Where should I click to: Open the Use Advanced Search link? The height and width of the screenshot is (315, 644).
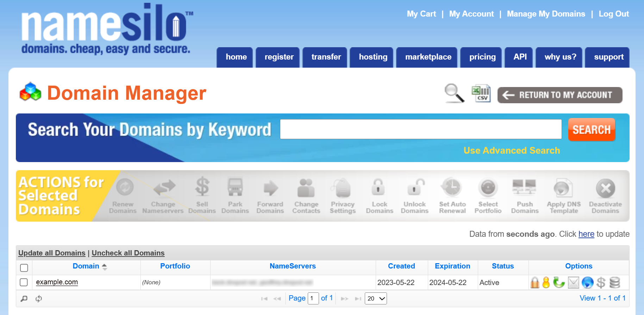[x=511, y=150]
